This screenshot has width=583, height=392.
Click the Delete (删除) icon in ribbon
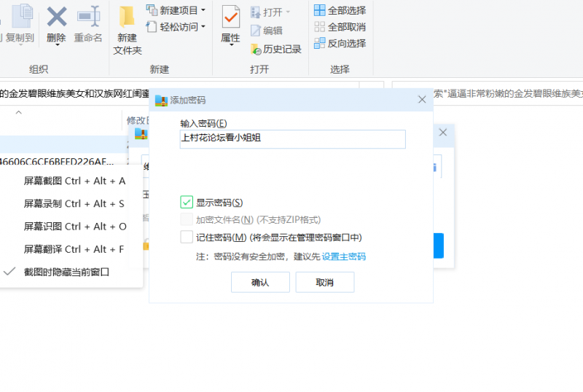(x=56, y=17)
